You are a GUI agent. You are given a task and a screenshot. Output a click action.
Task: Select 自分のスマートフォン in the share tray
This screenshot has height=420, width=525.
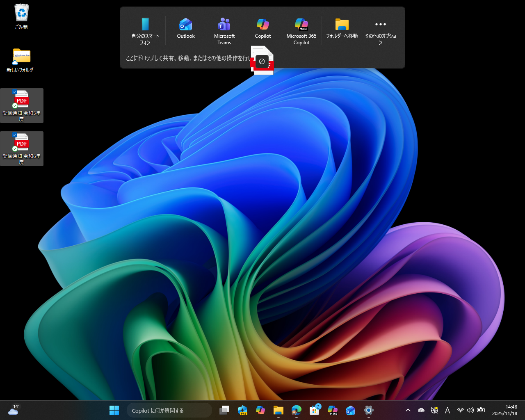click(x=145, y=31)
